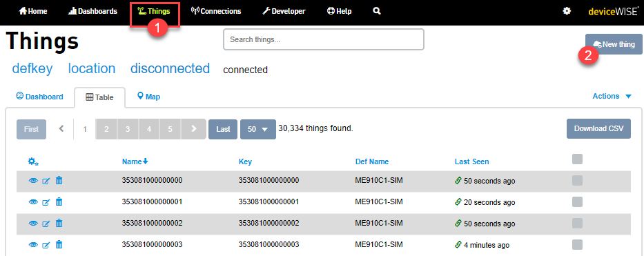This screenshot has width=644, height=256.
Task: Check the box for row 353081000000002
Action: point(578,223)
